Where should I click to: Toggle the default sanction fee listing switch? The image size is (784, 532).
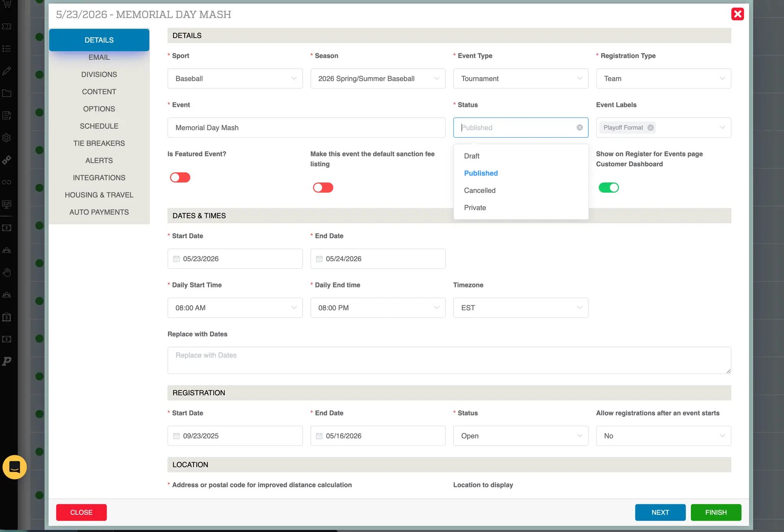click(323, 187)
